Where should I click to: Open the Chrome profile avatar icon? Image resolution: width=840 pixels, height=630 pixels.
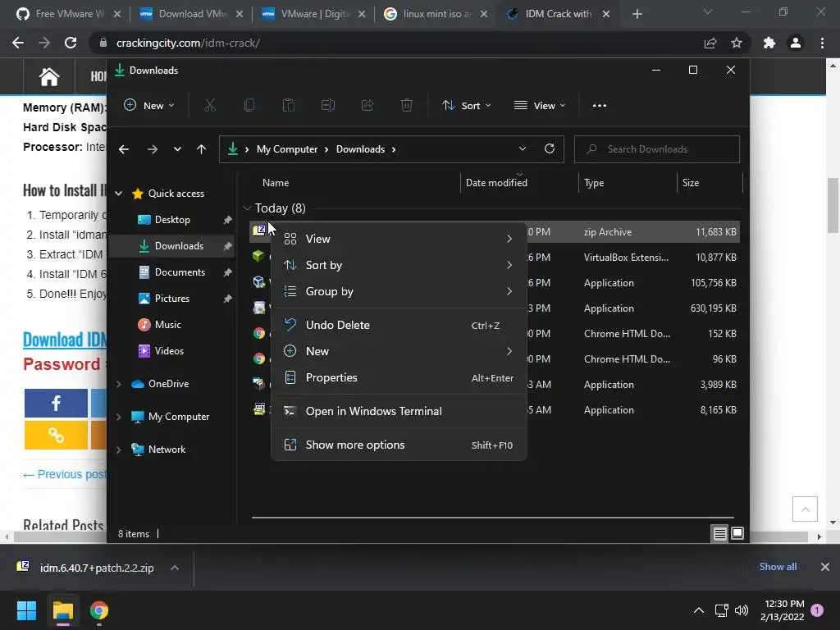(796, 43)
